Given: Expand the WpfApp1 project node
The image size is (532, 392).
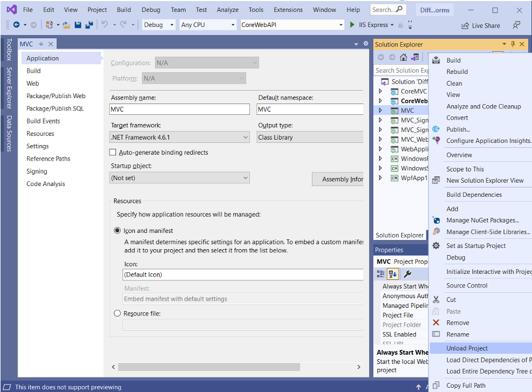Looking at the screenshot, I should [380, 178].
